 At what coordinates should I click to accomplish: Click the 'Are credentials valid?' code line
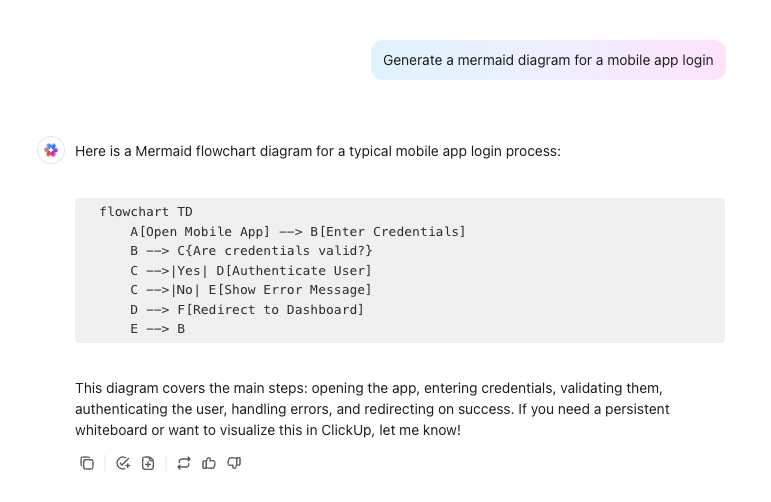coord(251,251)
